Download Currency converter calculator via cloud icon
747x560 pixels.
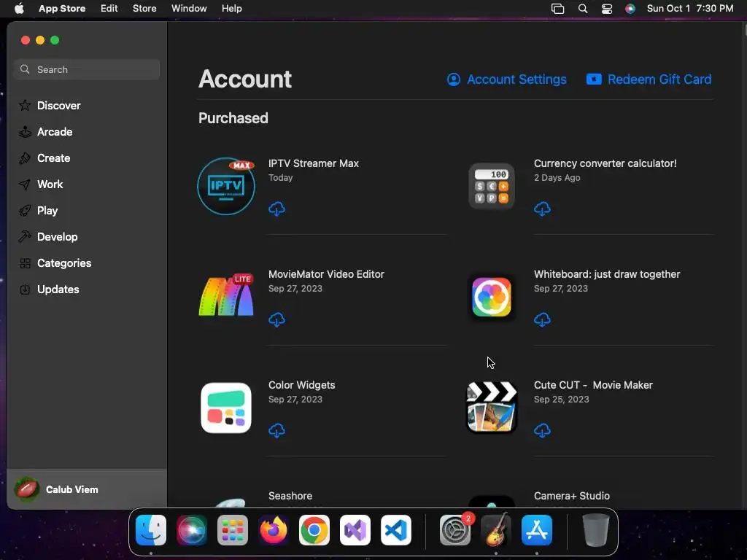tap(542, 209)
